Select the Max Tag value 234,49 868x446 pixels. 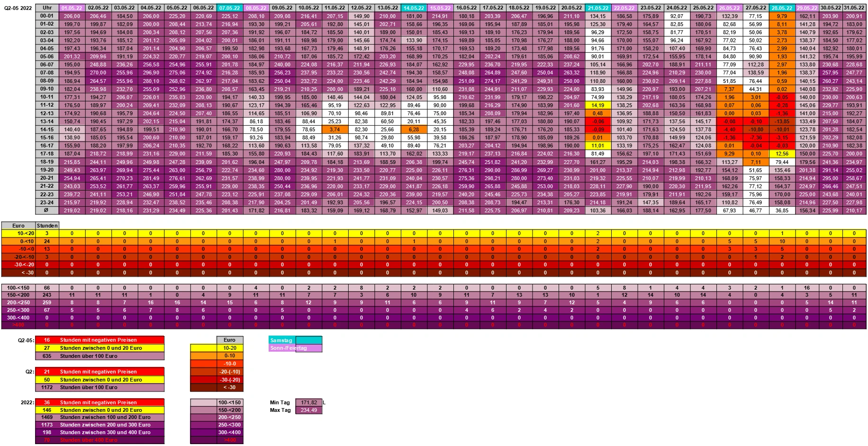(308, 410)
